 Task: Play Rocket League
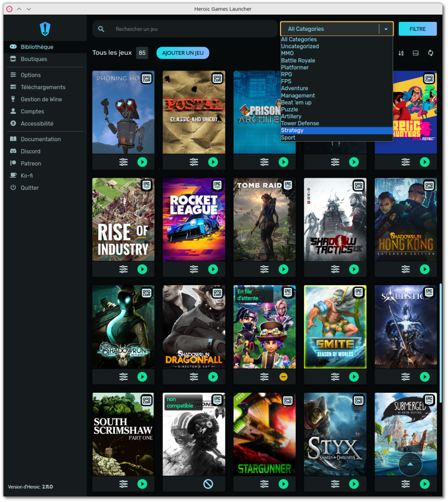213,269
